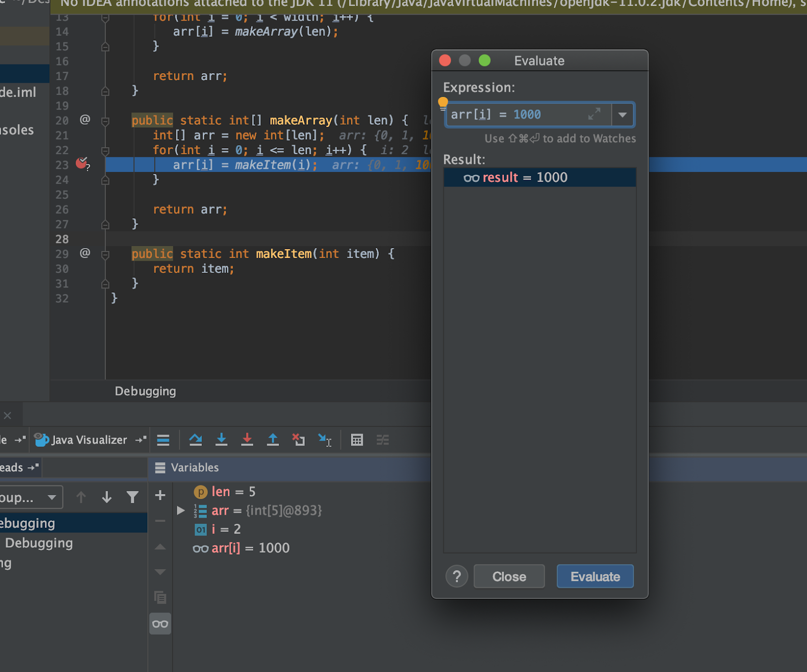Viewport: 807px width, 672px height.
Task: Click the Step Out up-arrow icon
Action: (273, 440)
